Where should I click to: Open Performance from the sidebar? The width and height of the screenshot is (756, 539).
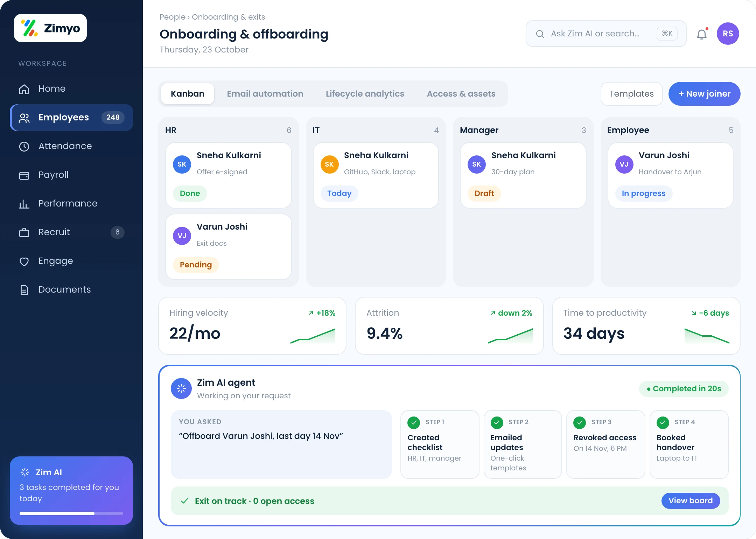[71, 203]
